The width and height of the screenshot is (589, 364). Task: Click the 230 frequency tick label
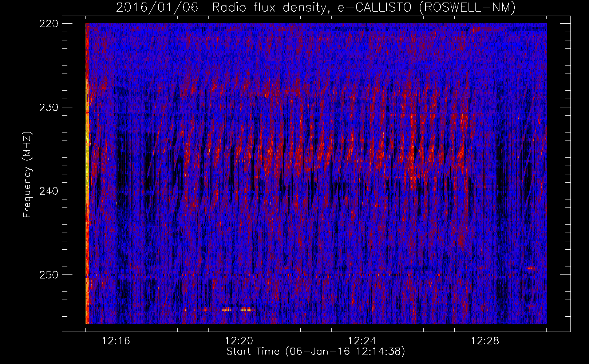point(49,107)
